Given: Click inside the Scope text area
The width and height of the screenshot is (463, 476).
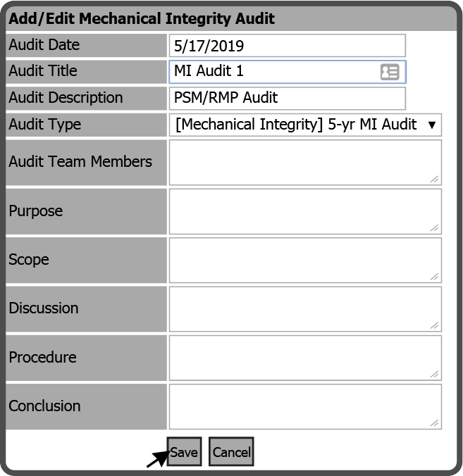Looking at the screenshot, I should tap(305, 260).
